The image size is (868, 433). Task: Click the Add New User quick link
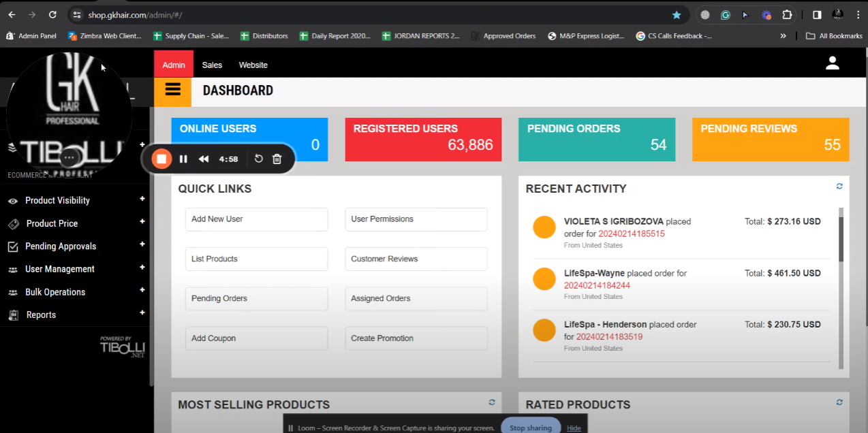[x=256, y=219]
